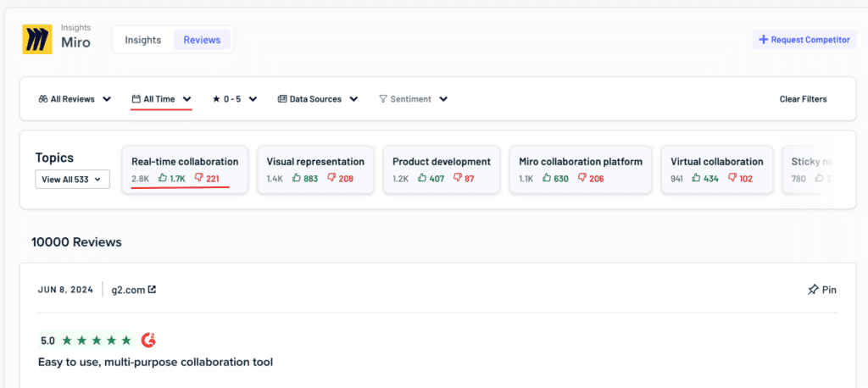Click the '10000 Reviews' heading
This screenshot has width=868, height=388.
coord(76,242)
